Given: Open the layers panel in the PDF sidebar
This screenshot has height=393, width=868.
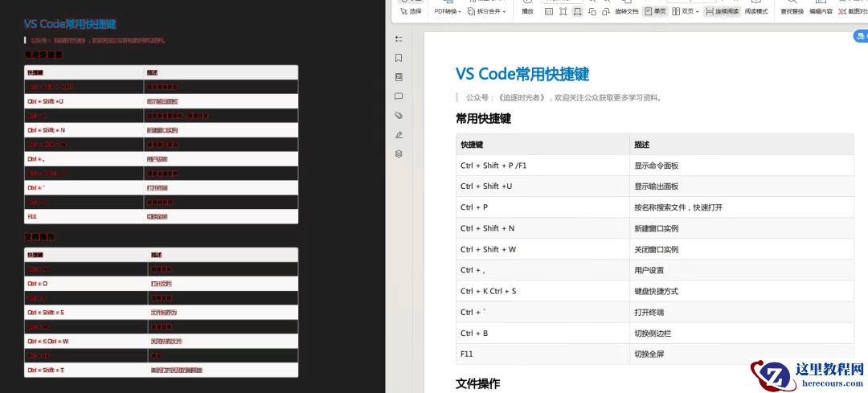Looking at the screenshot, I should point(399,154).
